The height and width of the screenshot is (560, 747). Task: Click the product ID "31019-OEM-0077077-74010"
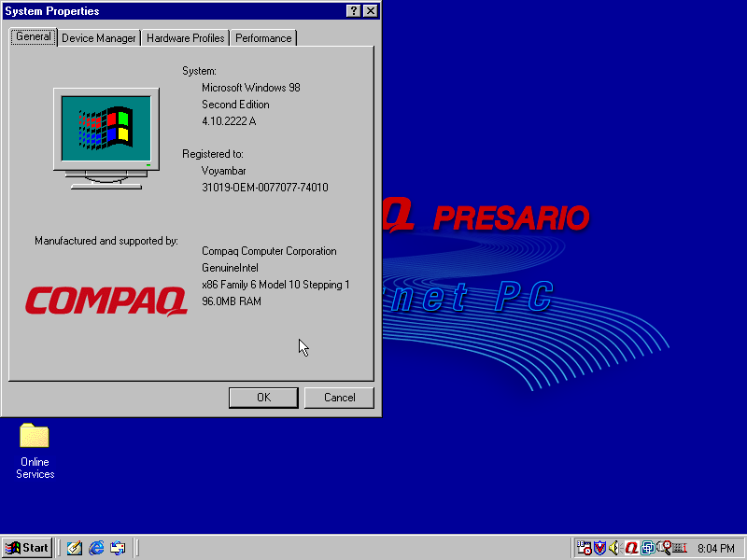tap(265, 188)
